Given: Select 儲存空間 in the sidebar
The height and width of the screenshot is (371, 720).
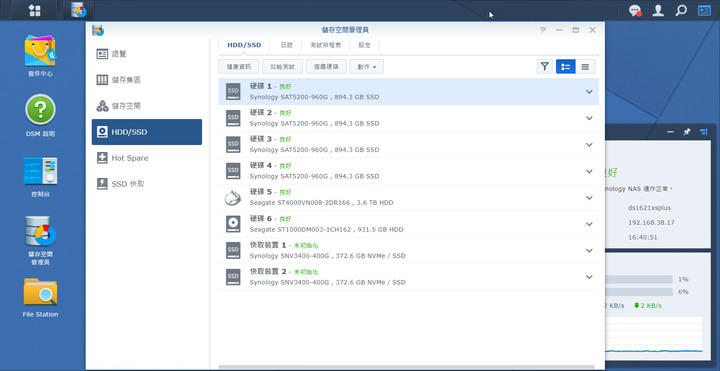Looking at the screenshot, I should click(146, 106).
